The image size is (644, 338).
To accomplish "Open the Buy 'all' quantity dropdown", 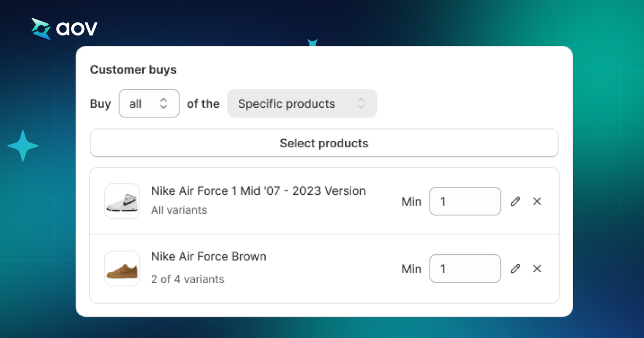I will point(149,104).
